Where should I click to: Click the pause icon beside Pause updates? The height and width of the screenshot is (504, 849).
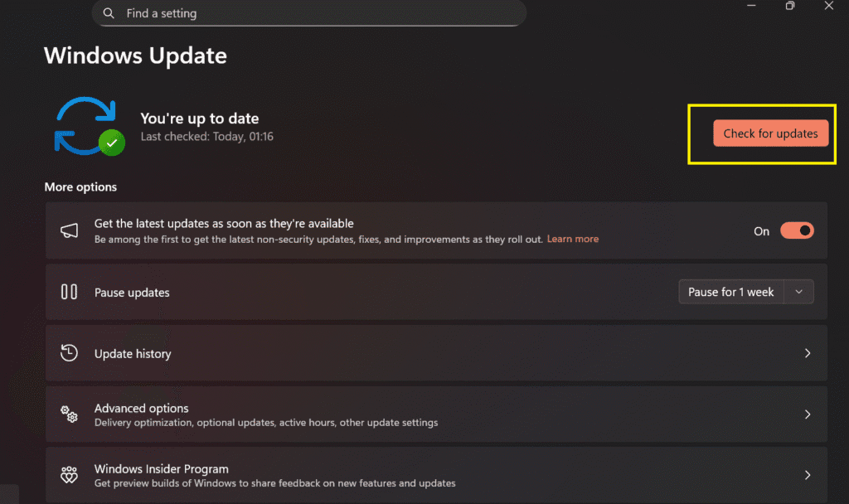pos(70,292)
